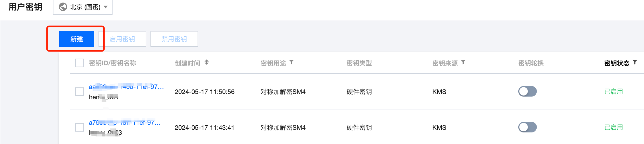
Task: Click the 密钥状态 column header
Action: tap(616, 63)
